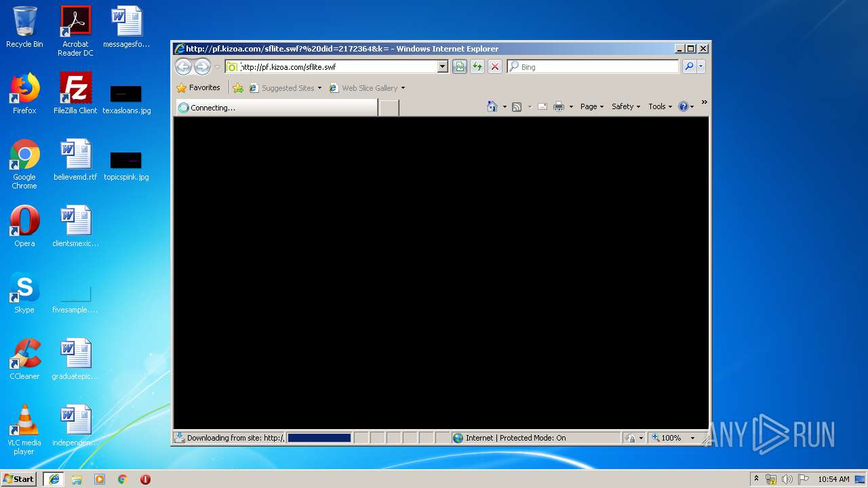The image size is (868, 488).
Task: Open the VLC media player shortcut
Action: point(24,429)
